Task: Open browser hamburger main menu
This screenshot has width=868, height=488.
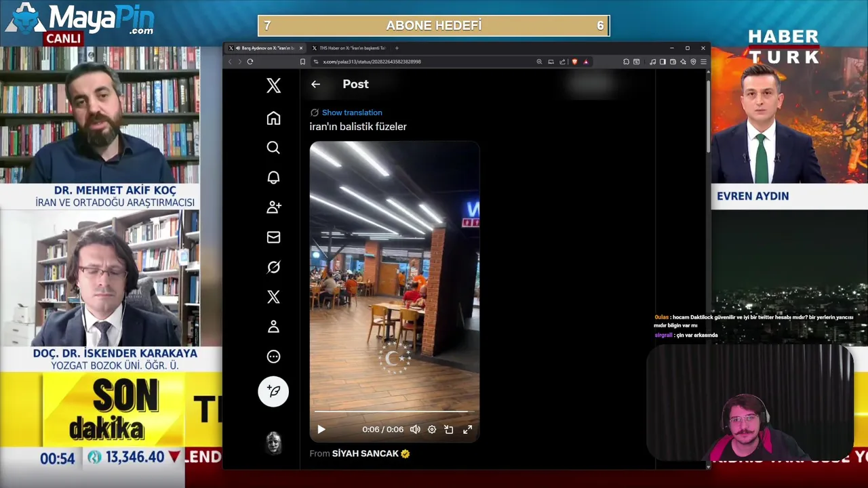Action: pyautogui.click(x=703, y=62)
